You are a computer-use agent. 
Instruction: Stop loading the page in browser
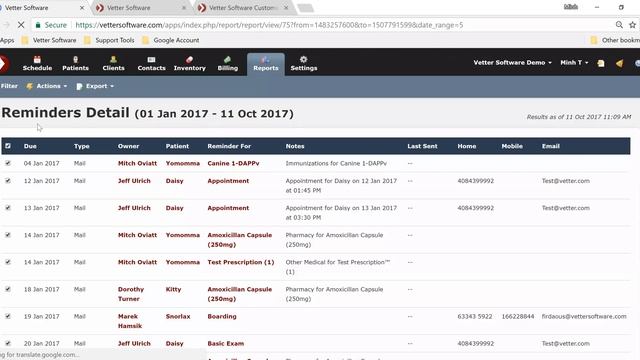pos(21,25)
